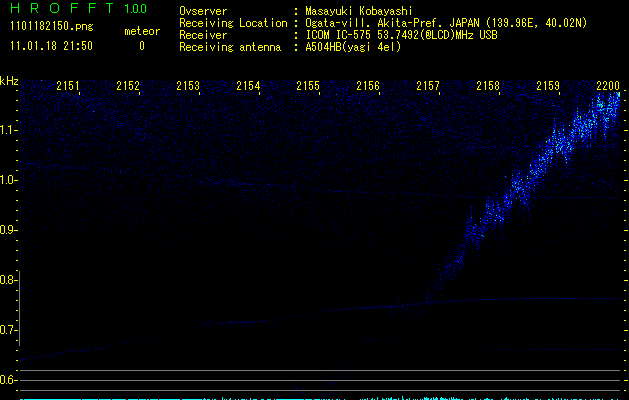Select the ICOM IC-575 53.7492 MHz receiver text
This screenshot has height=400, width=629.
tap(402, 35)
